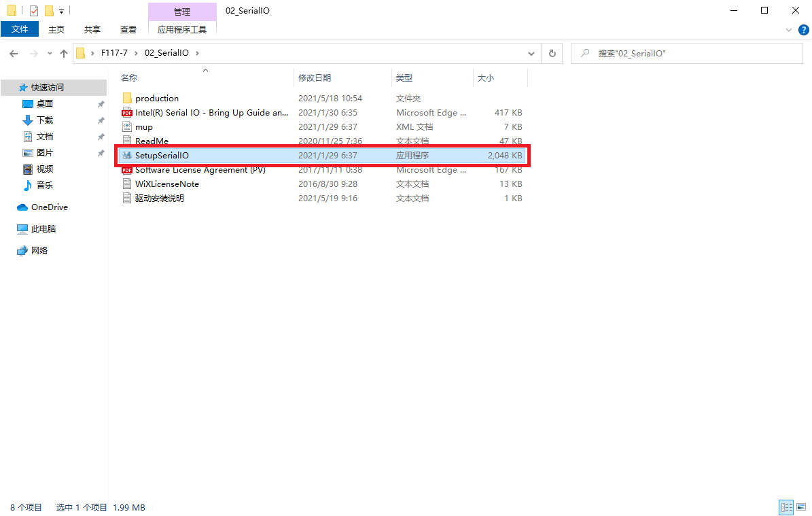
Task: Go up one folder level
Action: [x=64, y=53]
